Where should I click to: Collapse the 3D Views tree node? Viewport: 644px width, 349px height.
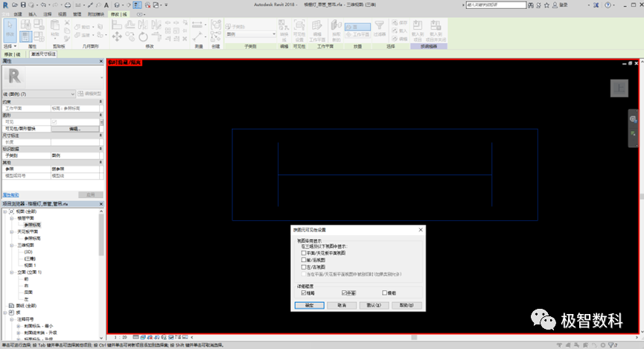[11, 245]
